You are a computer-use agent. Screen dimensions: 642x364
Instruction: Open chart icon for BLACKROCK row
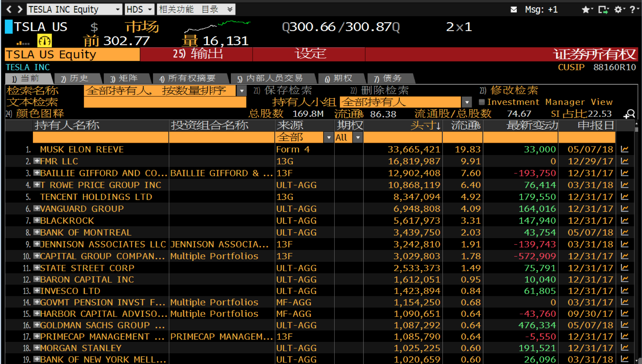[x=625, y=220]
